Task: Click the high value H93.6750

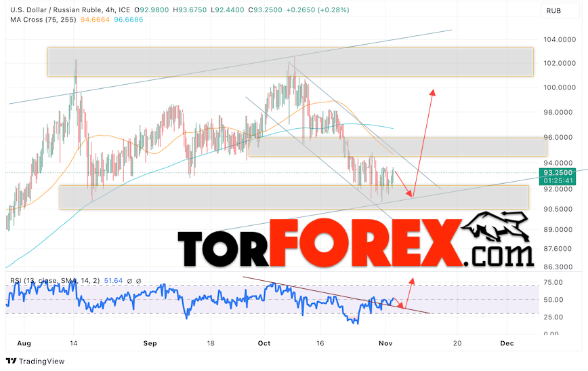Action: pyautogui.click(x=190, y=10)
